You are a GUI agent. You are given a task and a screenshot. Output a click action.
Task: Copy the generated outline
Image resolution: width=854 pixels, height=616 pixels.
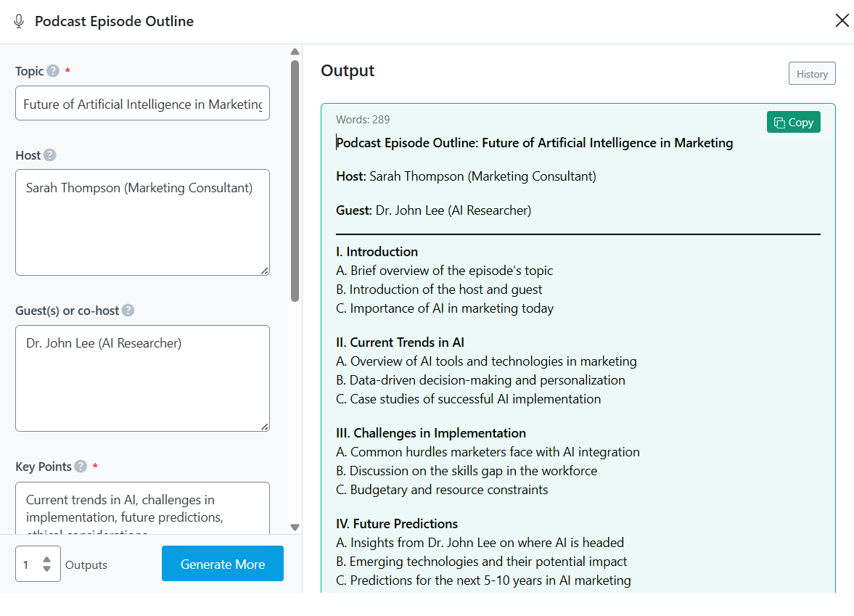pos(793,123)
